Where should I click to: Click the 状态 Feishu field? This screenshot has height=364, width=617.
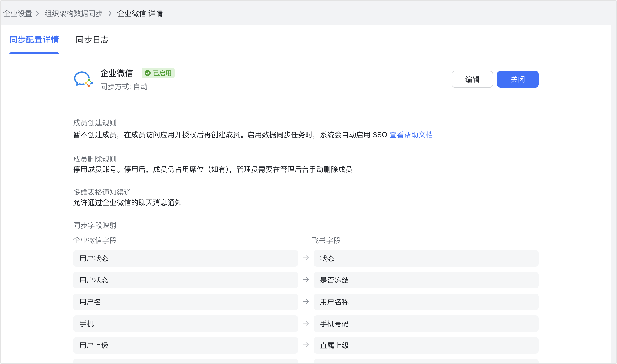coord(426,258)
